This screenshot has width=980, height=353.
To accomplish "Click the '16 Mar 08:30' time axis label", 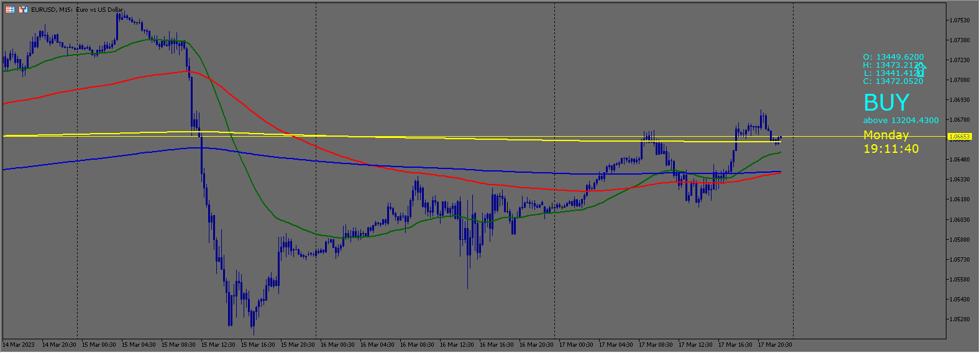I will [x=417, y=345].
